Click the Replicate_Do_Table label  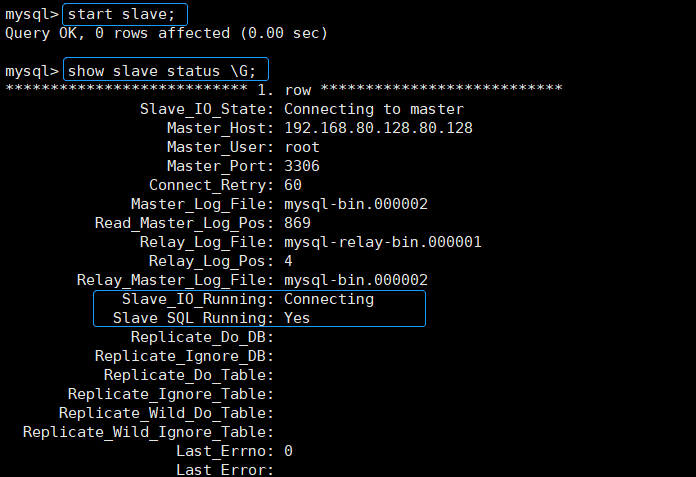[x=189, y=375]
